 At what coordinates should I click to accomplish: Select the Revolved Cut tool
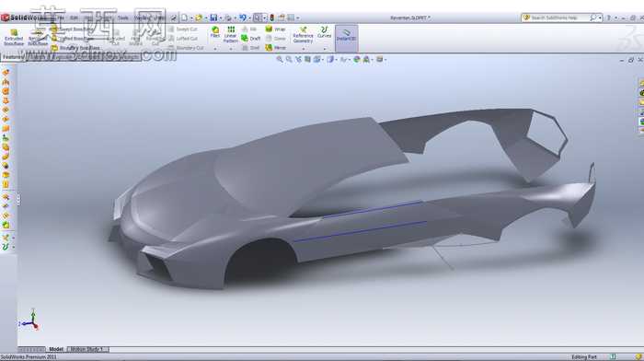155,38
